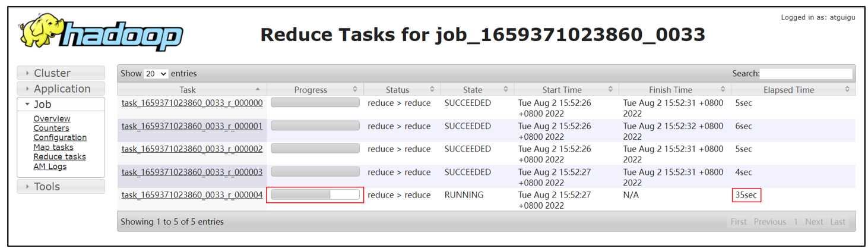Expand the Cluster sidebar section
The height and width of the screenshot is (251, 868).
52,73
